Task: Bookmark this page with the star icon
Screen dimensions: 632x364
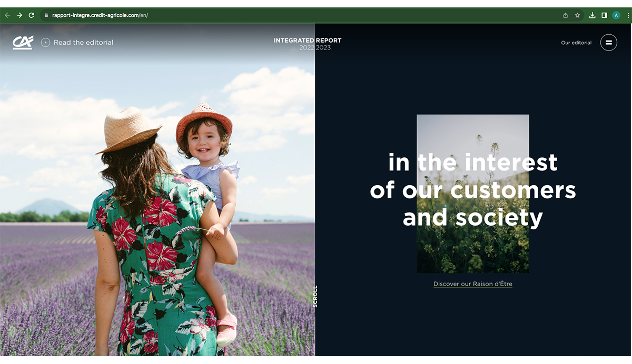Action: click(x=577, y=15)
